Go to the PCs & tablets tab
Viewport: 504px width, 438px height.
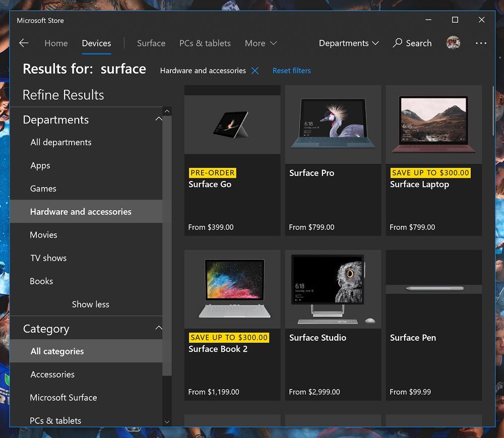(205, 43)
